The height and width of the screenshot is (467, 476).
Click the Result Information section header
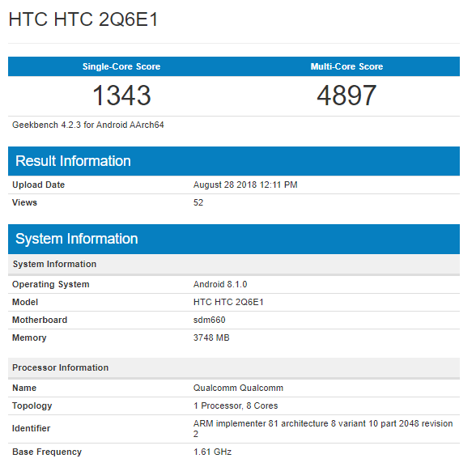234,161
